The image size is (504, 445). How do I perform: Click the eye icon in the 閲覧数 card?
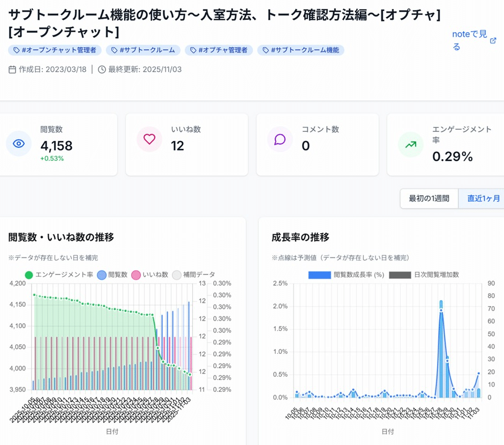(x=19, y=144)
